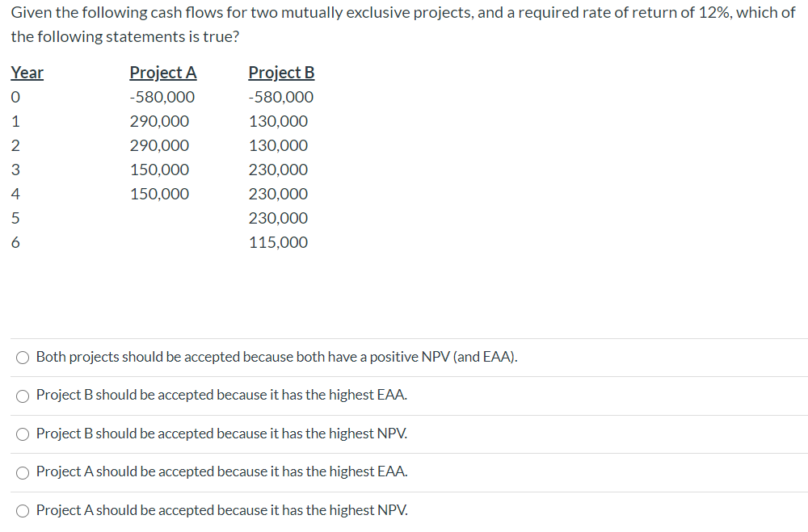
Task: Select the first radio button option
Action: 23,357
